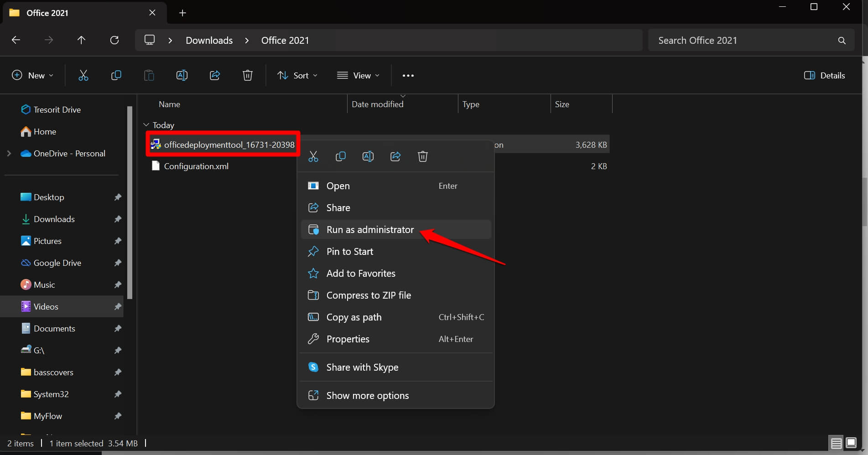Open the See more three-dots menu
Image resolution: width=868 pixels, height=455 pixels.
tap(408, 76)
